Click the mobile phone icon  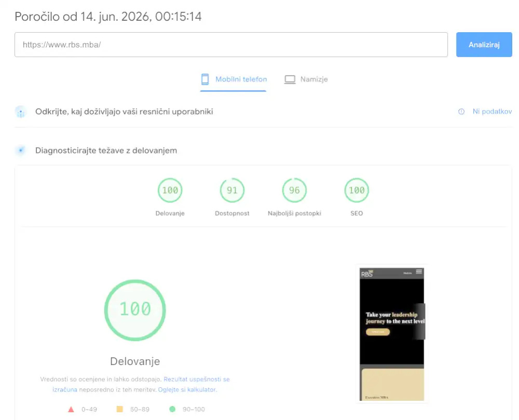tap(205, 79)
